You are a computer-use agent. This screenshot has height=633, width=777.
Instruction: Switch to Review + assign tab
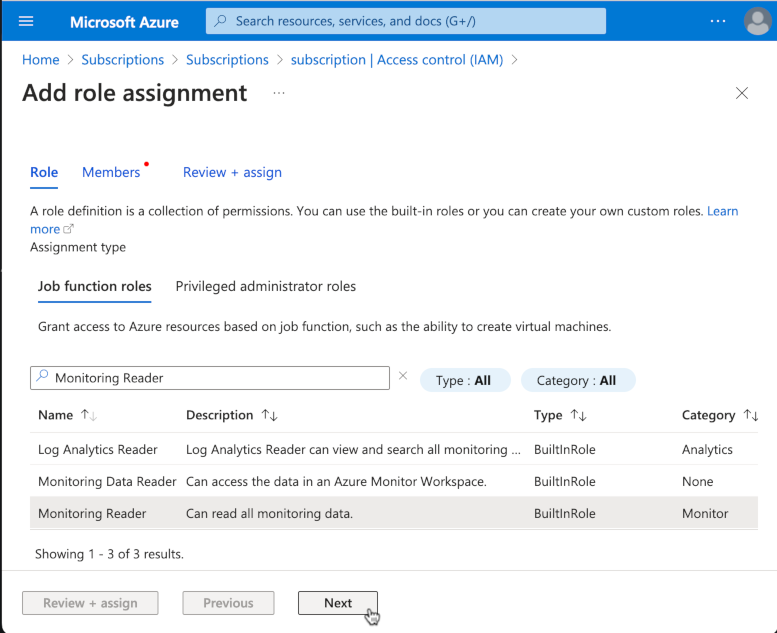coord(232,172)
